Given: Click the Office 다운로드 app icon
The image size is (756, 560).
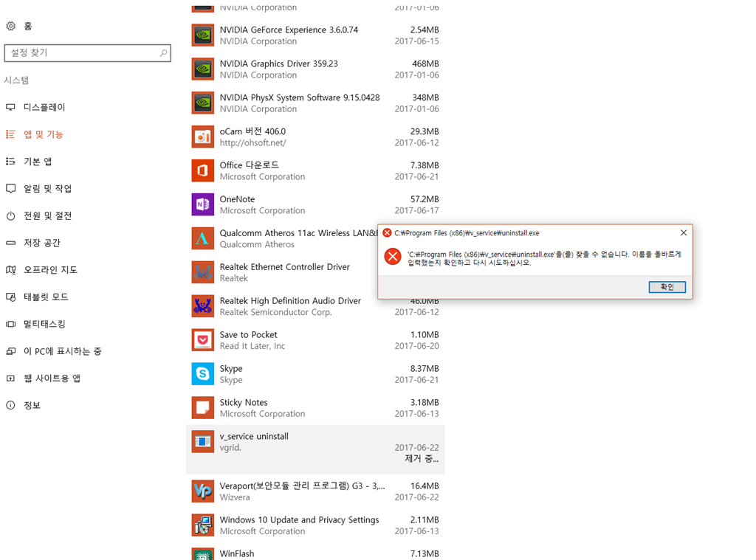Looking at the screenshot, I should (x=202, y=170).
